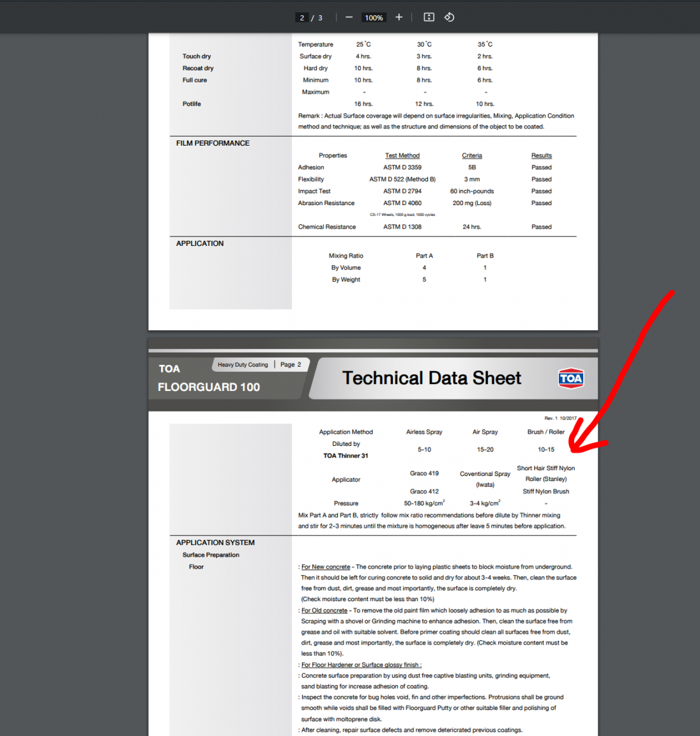Click the Technical Data Sheet title
Image resolution: width=700 pixels, height=736 pixels.
pos(432,378)
